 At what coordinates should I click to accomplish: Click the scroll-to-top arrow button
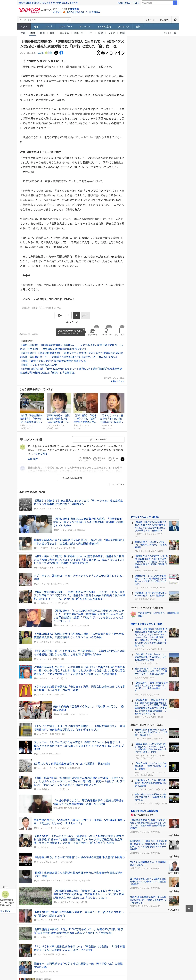click(x=189, y=908)
